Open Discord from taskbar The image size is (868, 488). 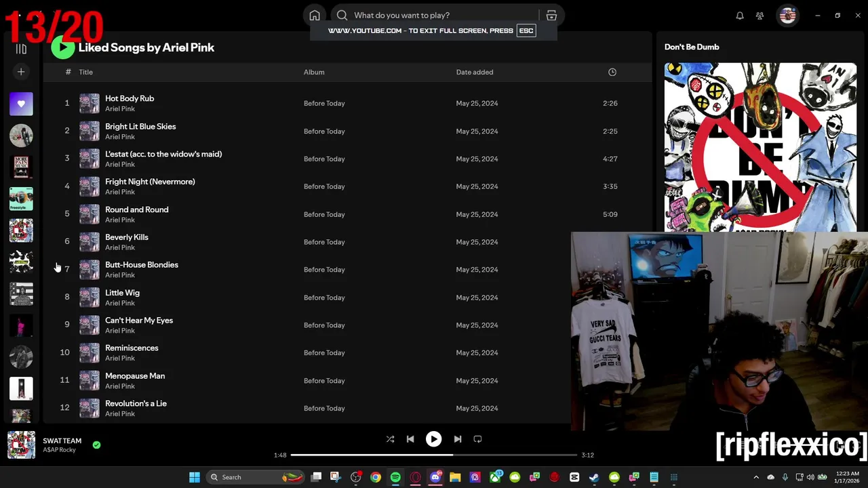pos(435,477)
